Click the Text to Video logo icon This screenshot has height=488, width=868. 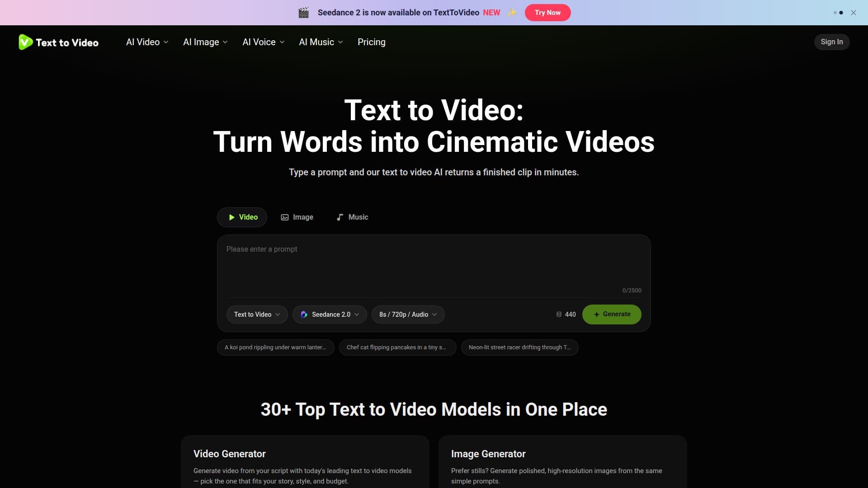tap(25, 42)
